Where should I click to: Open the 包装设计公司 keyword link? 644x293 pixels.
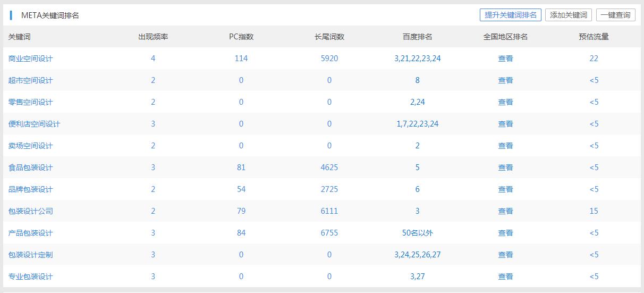point(31,211)
